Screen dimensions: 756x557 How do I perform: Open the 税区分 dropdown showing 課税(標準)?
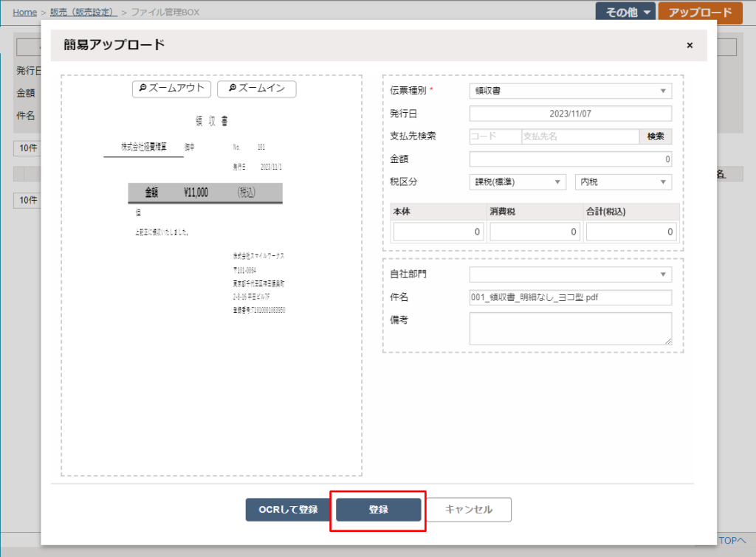[x=518, y=181]
